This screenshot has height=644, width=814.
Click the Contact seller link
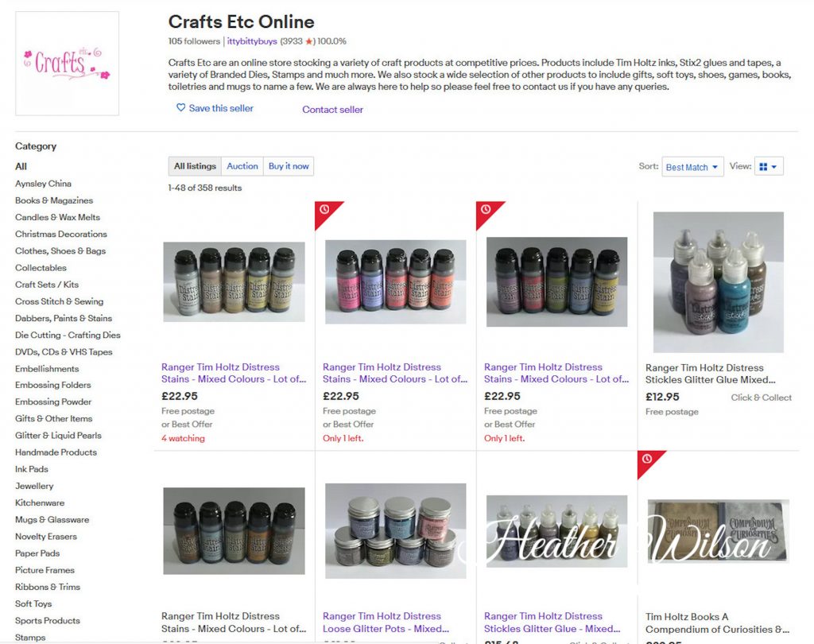[x=333, y=110]
